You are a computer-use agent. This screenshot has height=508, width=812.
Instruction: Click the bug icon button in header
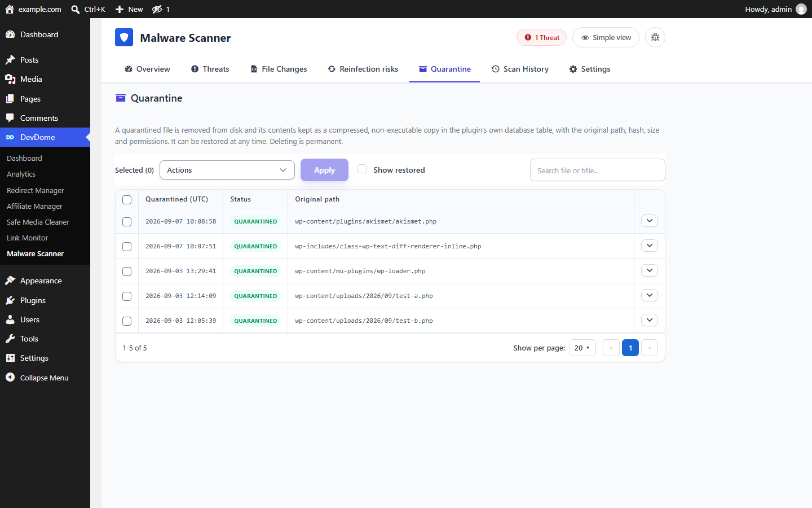[655, 37]
